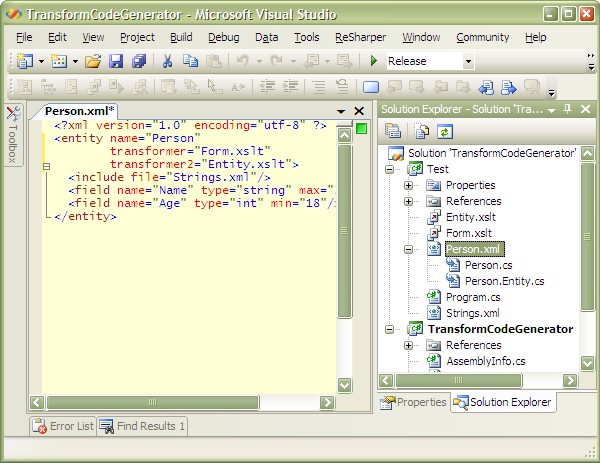600x463 pixels.
Task: Save Person.xml with the floppy icon
Action: click(x=116, y=61)
